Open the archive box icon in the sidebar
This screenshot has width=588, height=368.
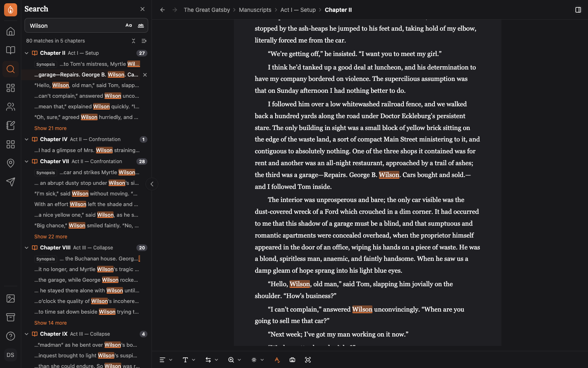tap(11, 317)
